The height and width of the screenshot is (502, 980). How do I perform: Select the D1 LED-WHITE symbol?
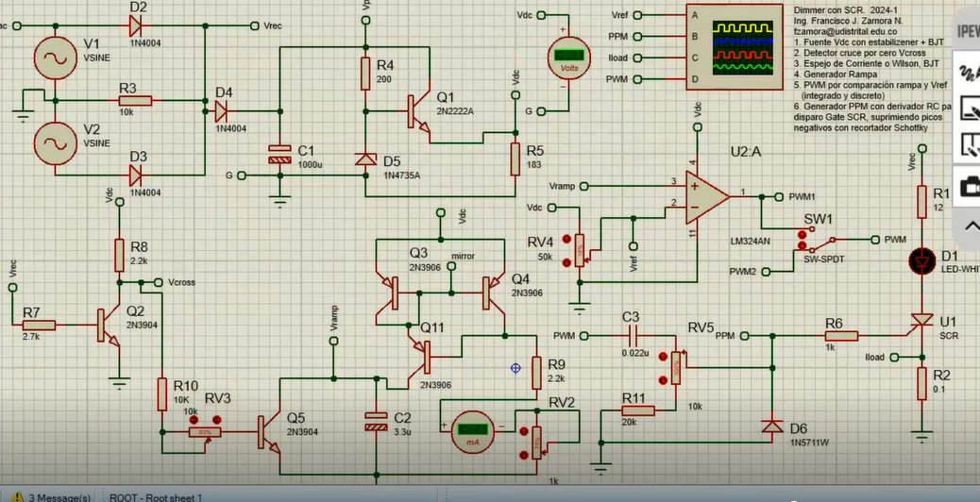921,261
